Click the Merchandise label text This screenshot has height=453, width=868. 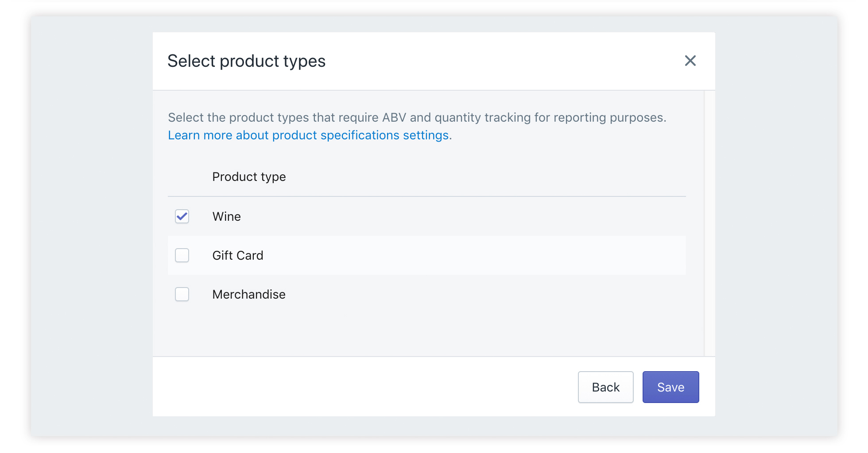click(x=249, y=294)
